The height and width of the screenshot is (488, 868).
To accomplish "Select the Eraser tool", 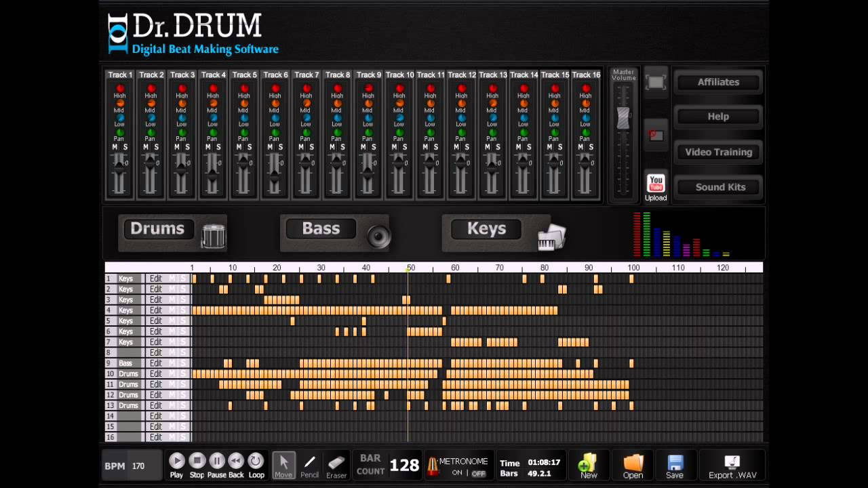I will click(336, 465).
